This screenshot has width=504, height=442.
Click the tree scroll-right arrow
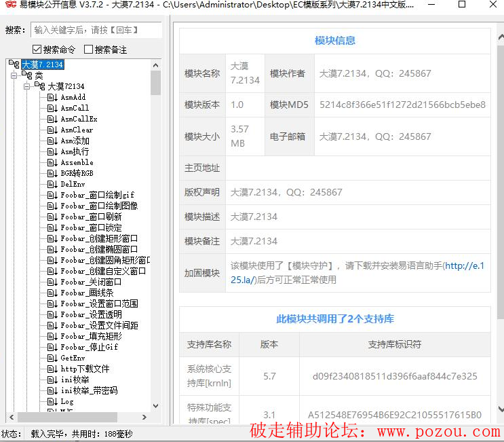(144, 418)
